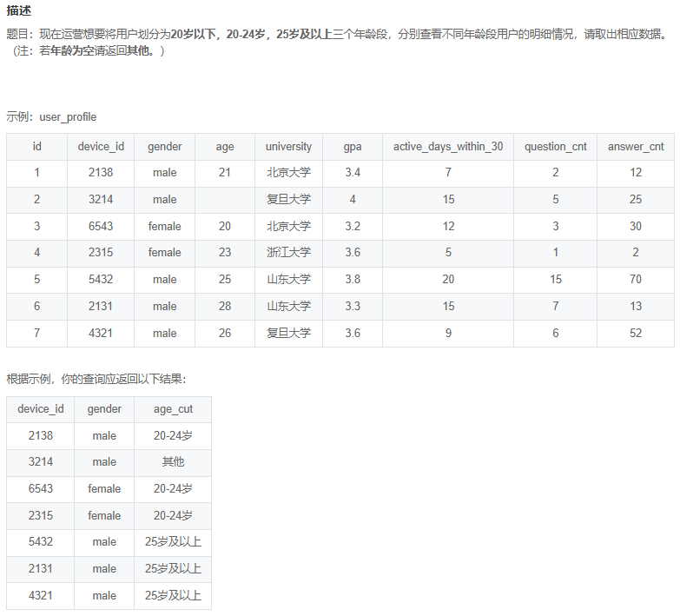Select the age column header

click(x=225, y=147)
